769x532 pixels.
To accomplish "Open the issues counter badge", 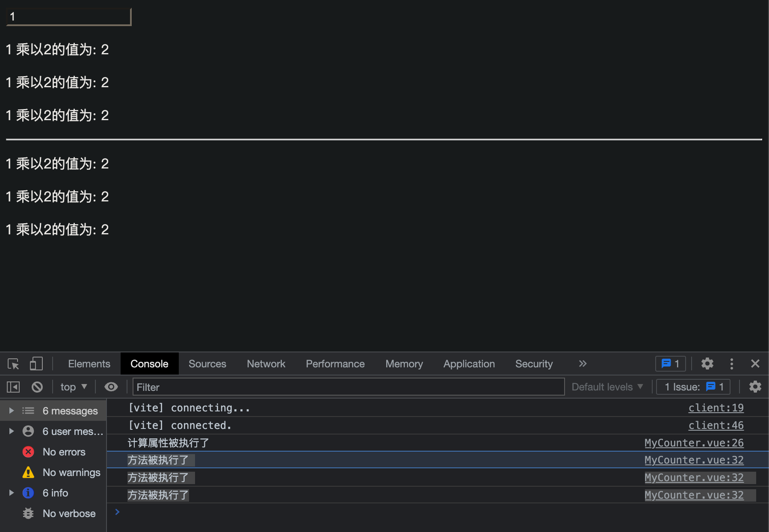I will [x=671, y=364].
